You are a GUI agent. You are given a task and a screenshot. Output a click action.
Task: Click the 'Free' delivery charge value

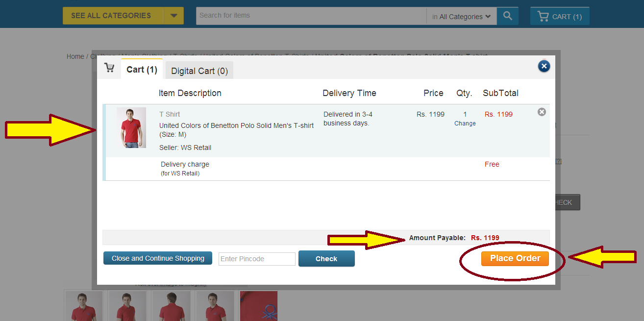point(492,164)
